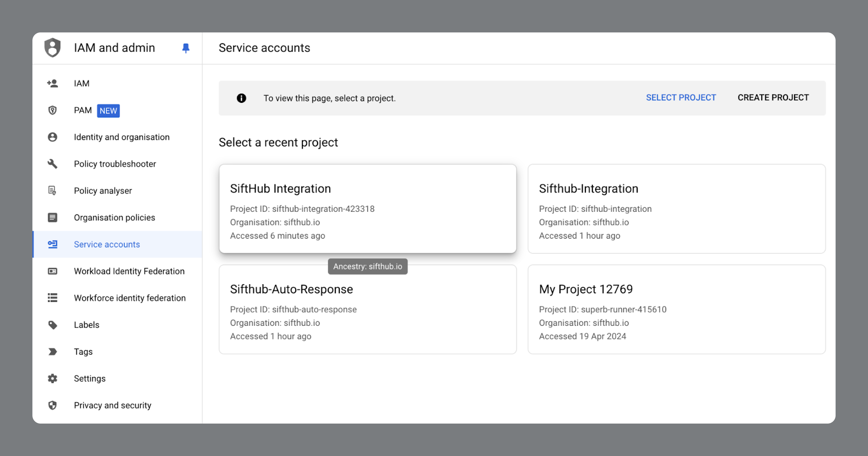Click the Policy troubleshooter wrench icon
The width and height of the screenshot is (868, 456).
pyautogui.click(x=53, y=164)
